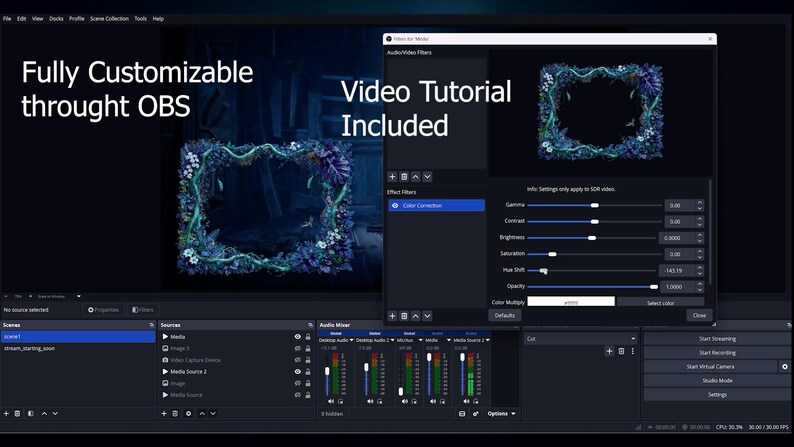Click Defaults button in filters dialog
The height and width of the screenshot is (447, 794).
(504, 315)
